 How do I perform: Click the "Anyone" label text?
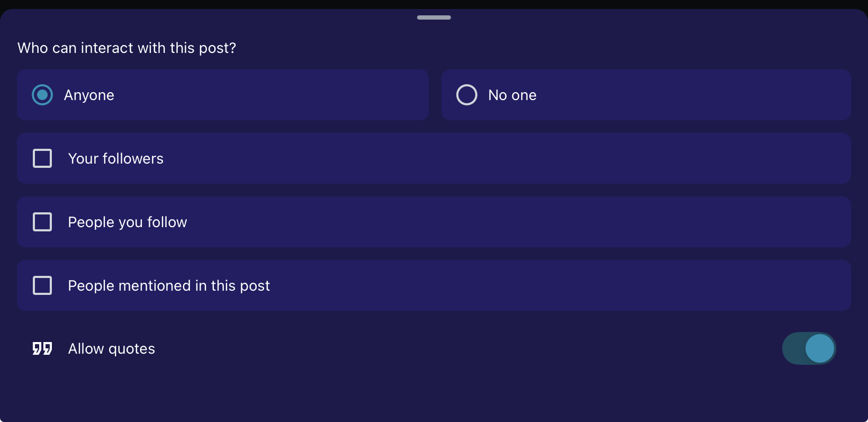(89, 95)
